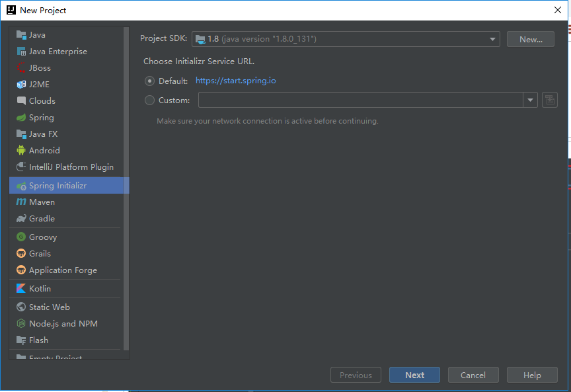Choose Gradle project type label
571x392 pixels.
tap(42, 219)
